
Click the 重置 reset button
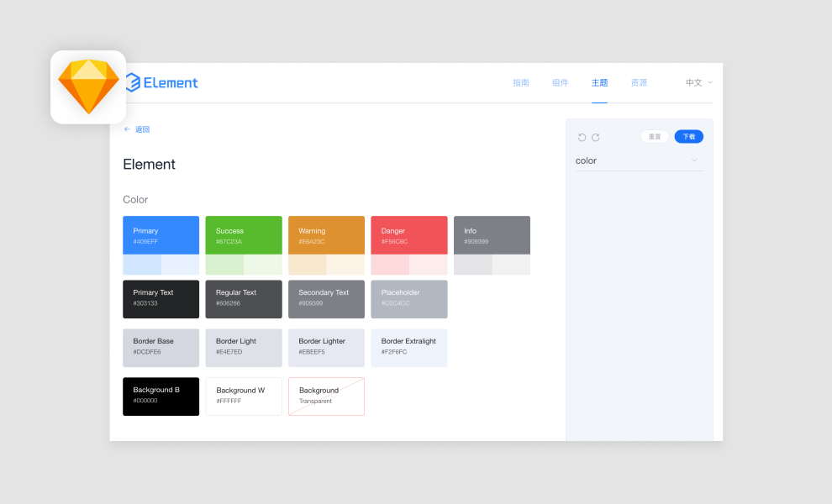click(x=655, y=137)
